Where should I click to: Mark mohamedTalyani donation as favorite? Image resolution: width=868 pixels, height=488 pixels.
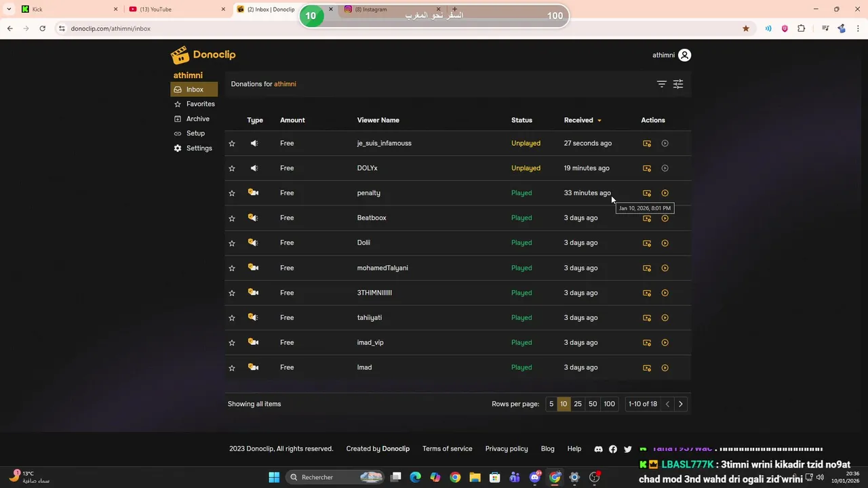pos(232,268)
